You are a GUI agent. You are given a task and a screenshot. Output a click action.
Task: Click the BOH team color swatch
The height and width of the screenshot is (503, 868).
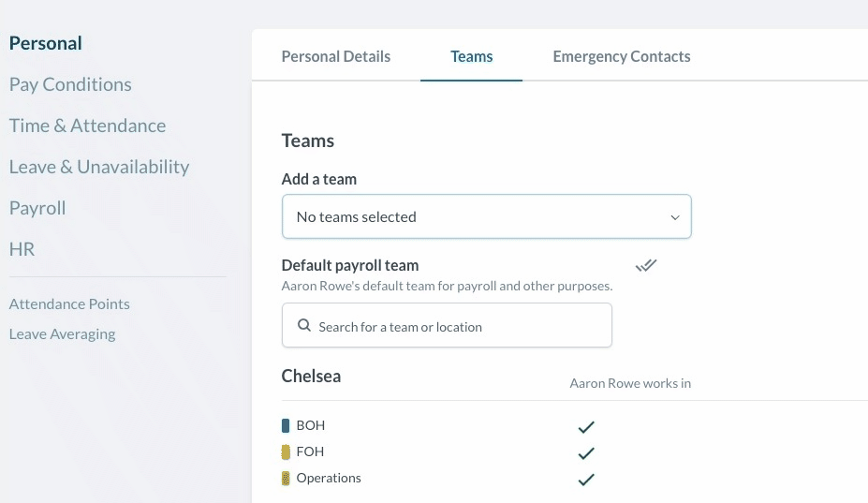pos(287,426)
